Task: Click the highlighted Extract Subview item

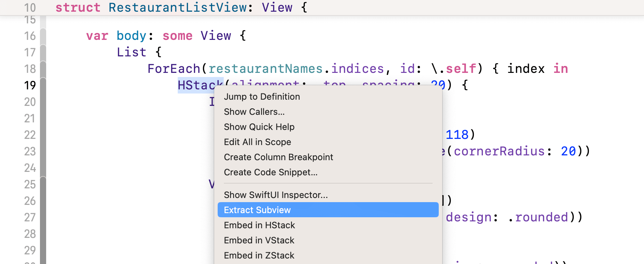Action: tap(257, 210)
